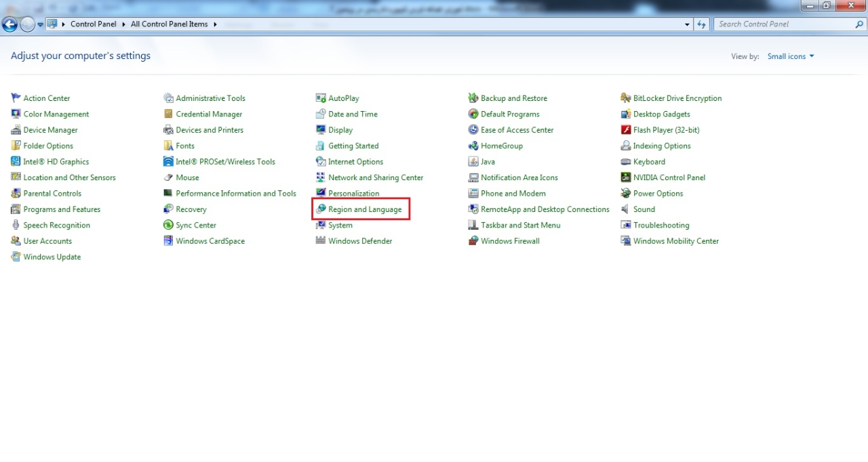Screen dimensions: 868x462
Task: Click the Control Panel breadcrumb segment
Action: [94, 24]
